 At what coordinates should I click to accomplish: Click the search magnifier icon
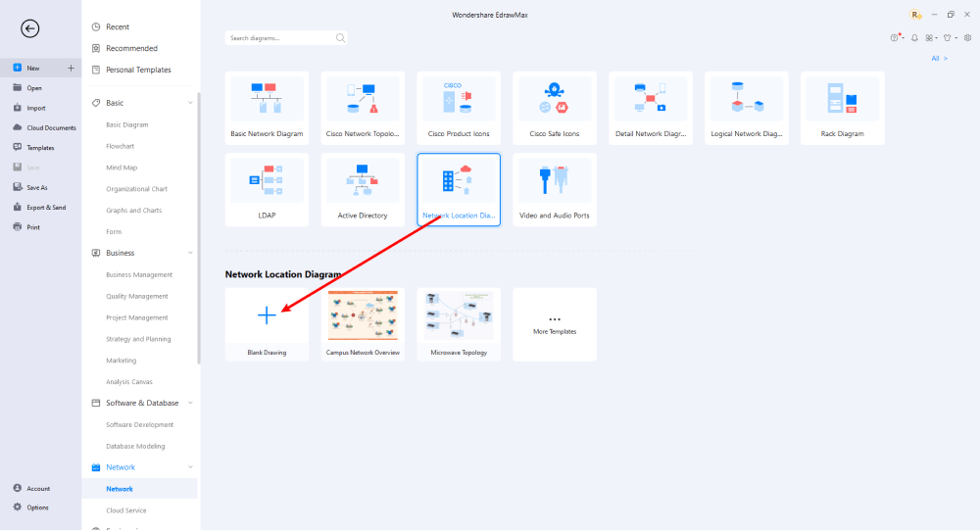[x=340, y=38]
